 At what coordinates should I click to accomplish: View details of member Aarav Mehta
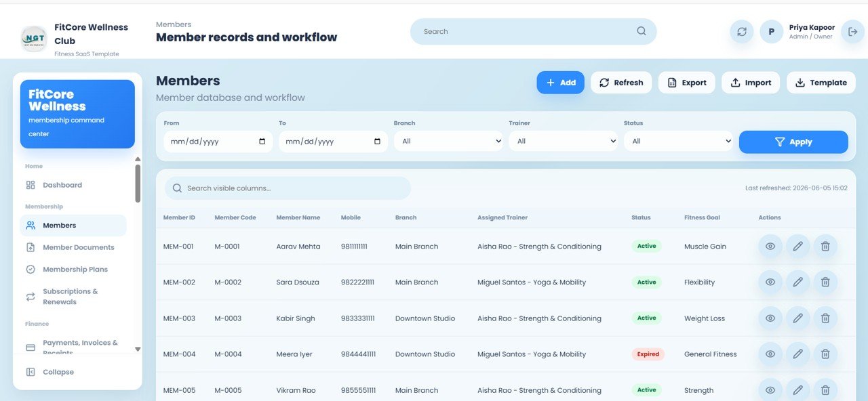click(x=770, y=247)
